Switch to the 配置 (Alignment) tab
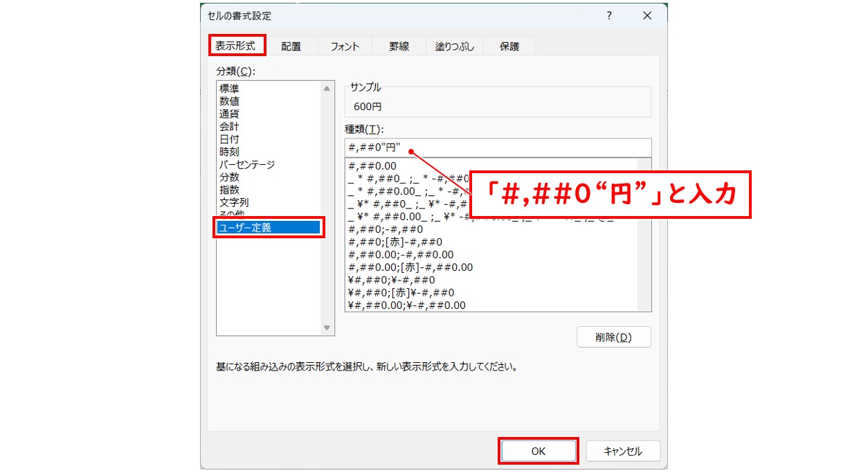Image resolution: width=868 pixels, height=473 pixels. 291,46
